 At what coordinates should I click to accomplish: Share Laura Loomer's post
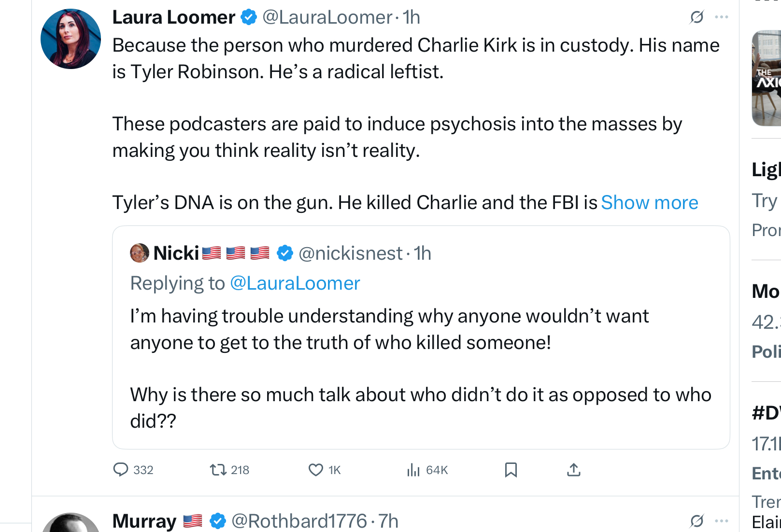[574, 470]
